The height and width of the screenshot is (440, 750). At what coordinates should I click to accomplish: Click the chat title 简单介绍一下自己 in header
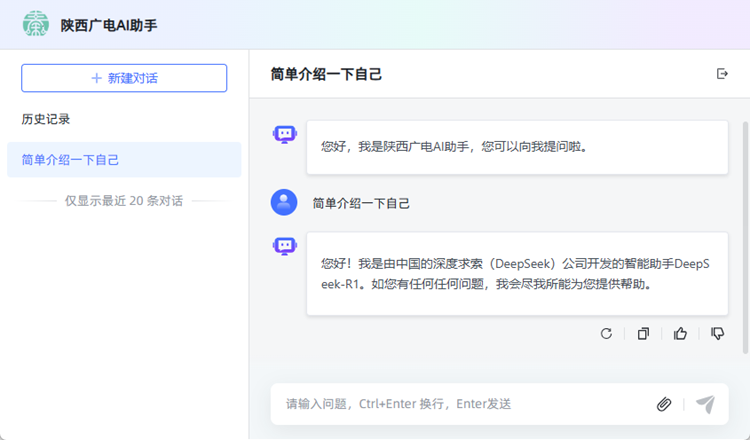point(326,75)
